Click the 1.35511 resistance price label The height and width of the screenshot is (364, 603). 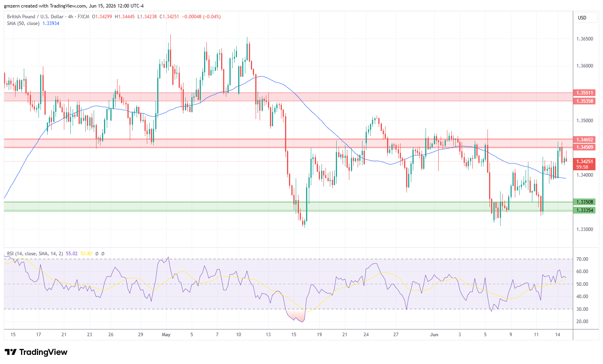point(585,93)
